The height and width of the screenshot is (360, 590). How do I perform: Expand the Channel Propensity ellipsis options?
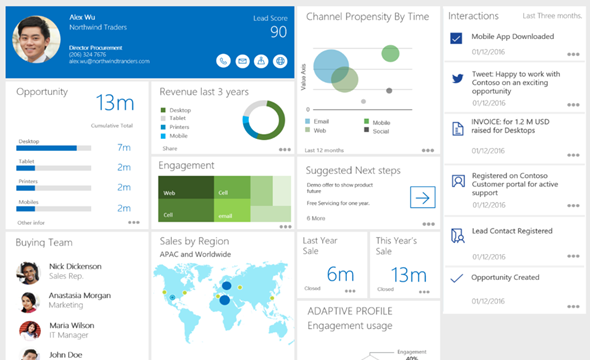(x=428, y=150)
